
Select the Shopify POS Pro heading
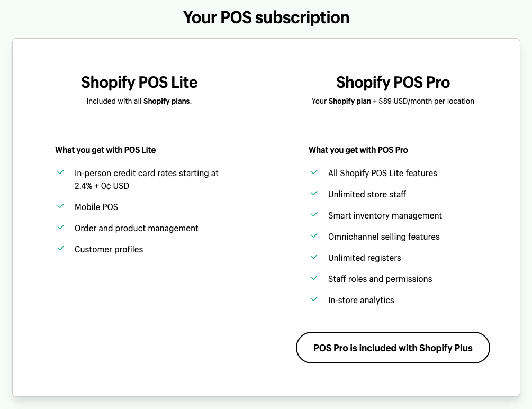click(x=393, y=83)
